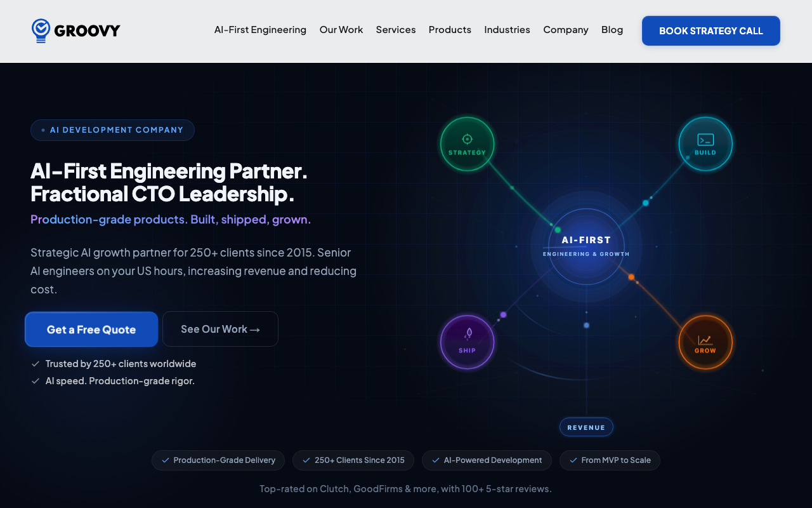This screenshot has width=812, height=508.
Task: Click the Groovy lightbulb logo icon
Action: point(41,30)
